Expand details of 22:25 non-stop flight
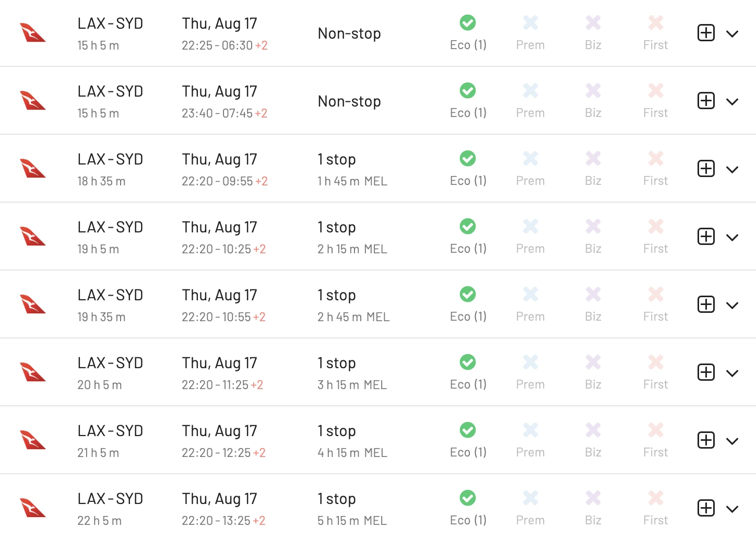This screenshot has width=756, height=539. point(732,34)
